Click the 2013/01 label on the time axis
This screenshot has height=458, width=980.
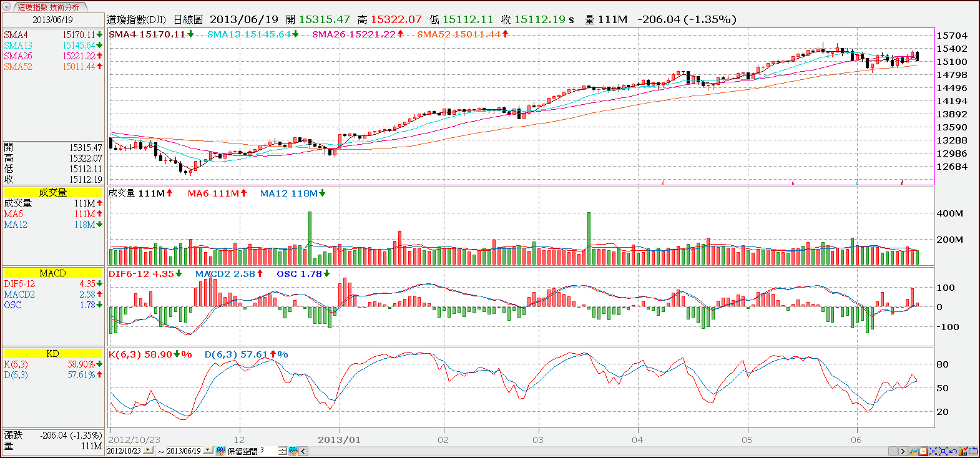tap(339, 440)
